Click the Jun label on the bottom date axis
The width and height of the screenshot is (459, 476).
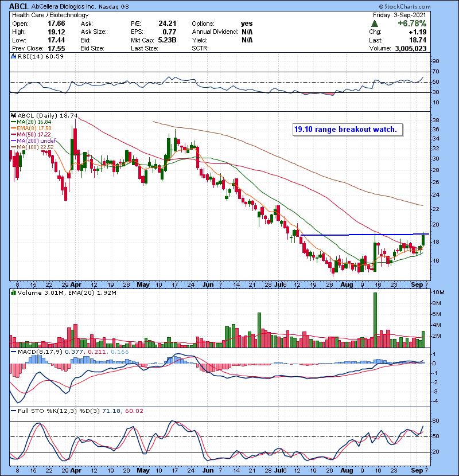(x=208, y=470)
